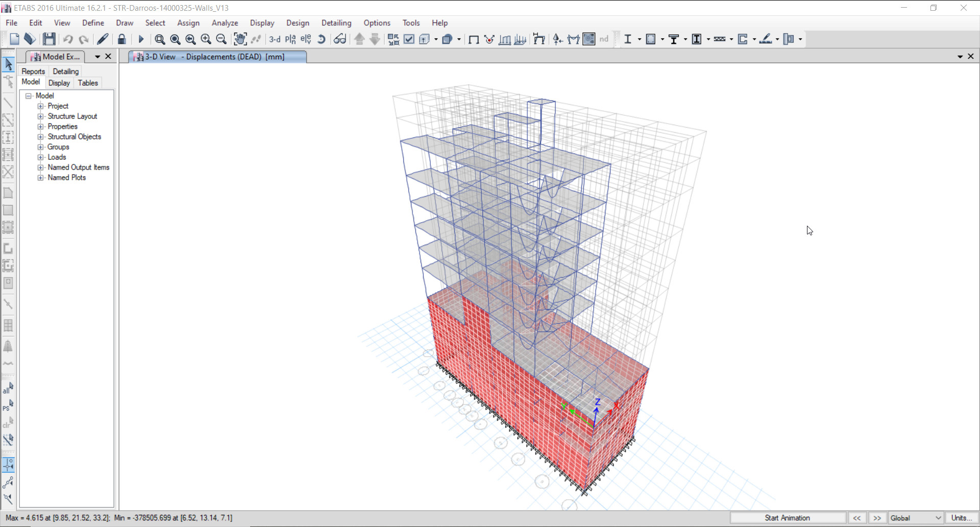This screenshot has height=527, width=980.
Task: Expand the Structural Objects tree node
Action: (41, 137)
